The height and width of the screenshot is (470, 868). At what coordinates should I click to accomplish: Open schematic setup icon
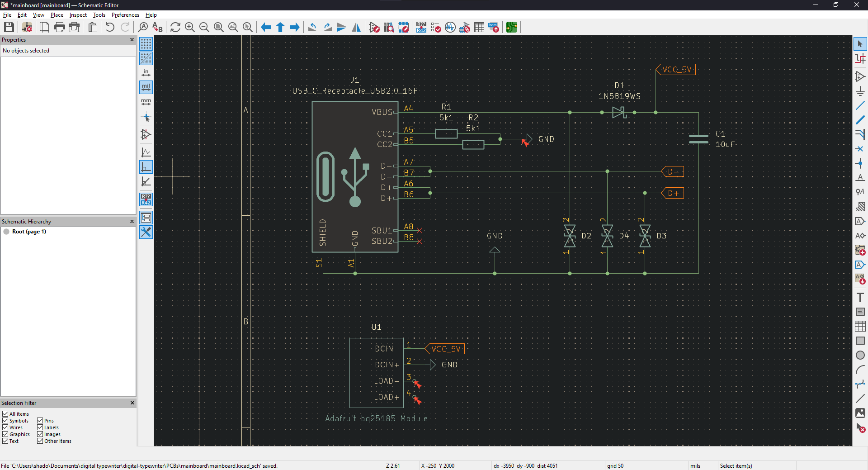click(27, 28)
